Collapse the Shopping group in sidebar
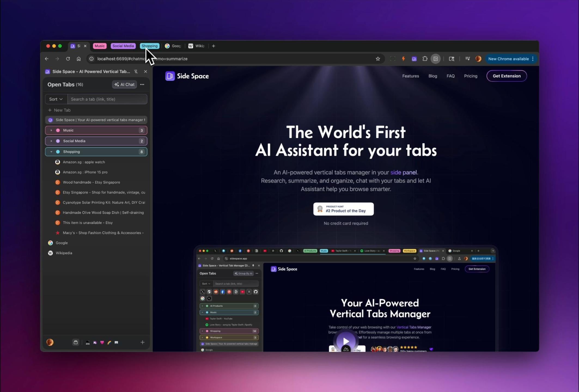This screenshot has width=579, height=392. [x=51, y=152]
